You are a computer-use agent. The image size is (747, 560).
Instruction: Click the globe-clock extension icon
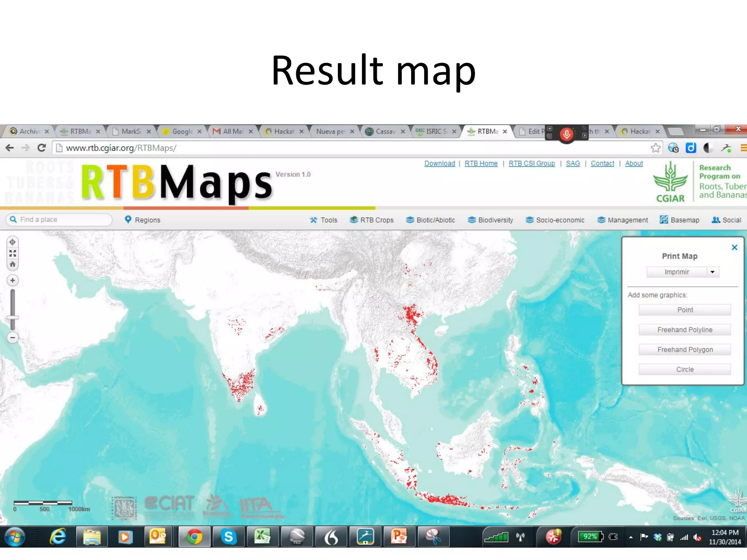673,148
